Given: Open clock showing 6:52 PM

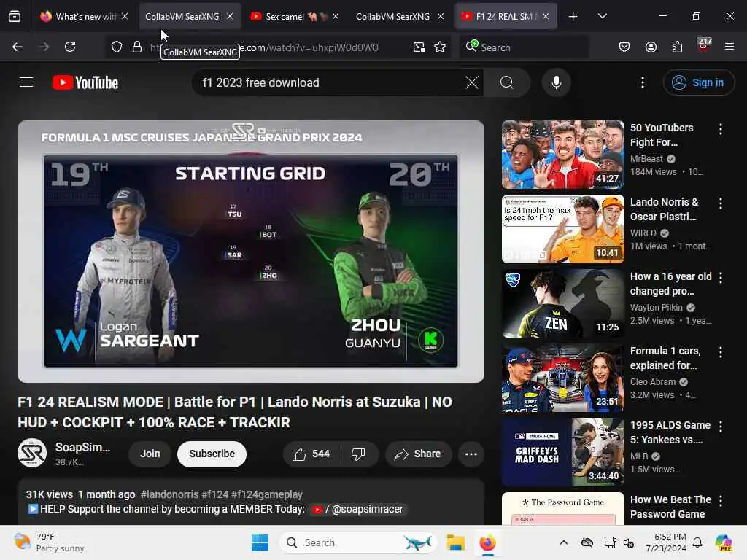Looking at the screenshot, I should pyautogui.click(x=665, y=542).
